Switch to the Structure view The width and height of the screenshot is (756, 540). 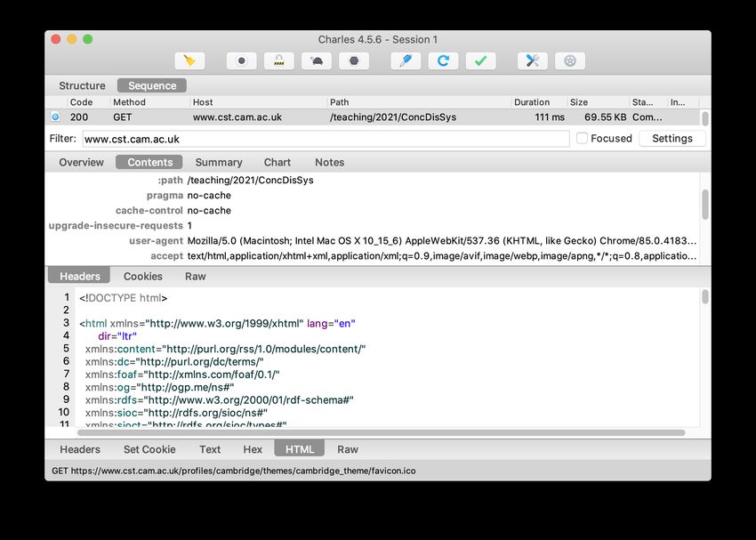(82, 85)
